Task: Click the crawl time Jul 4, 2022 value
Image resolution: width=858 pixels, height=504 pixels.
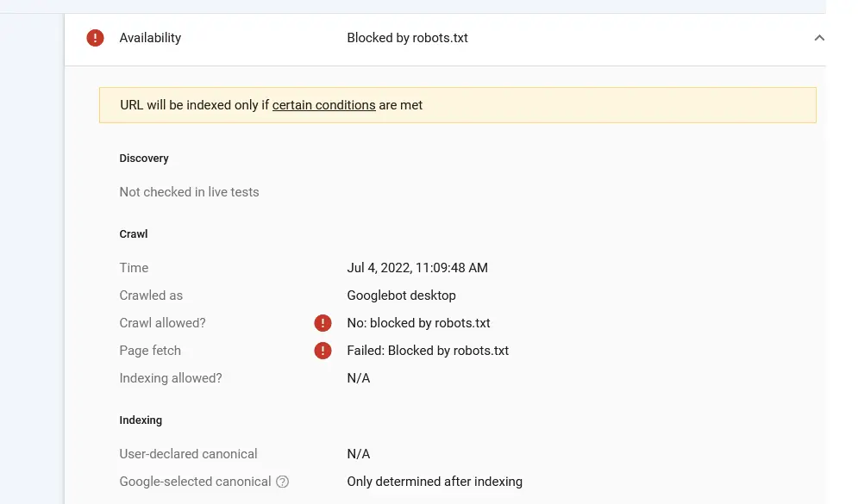Action: [417, 268]
